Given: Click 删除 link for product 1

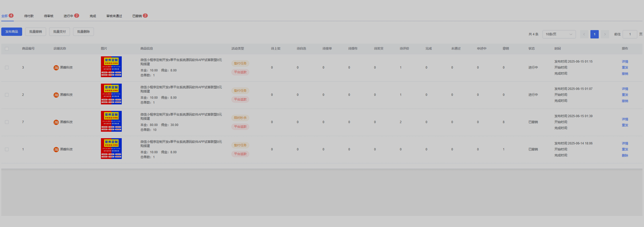Looking at the screenshot, I should coord(625,155).
